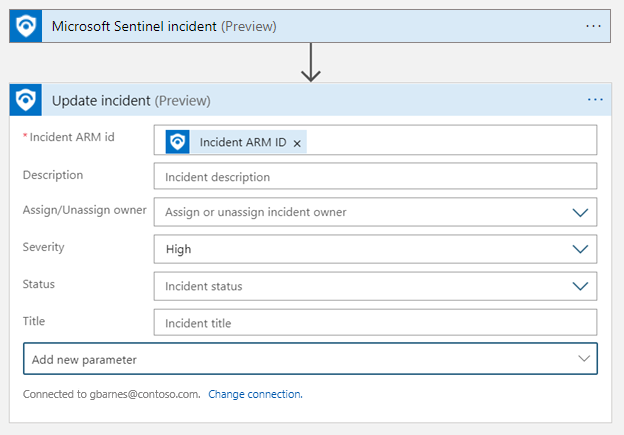
Task: Click the Incident description input field
Action: (x=375, y=177)
